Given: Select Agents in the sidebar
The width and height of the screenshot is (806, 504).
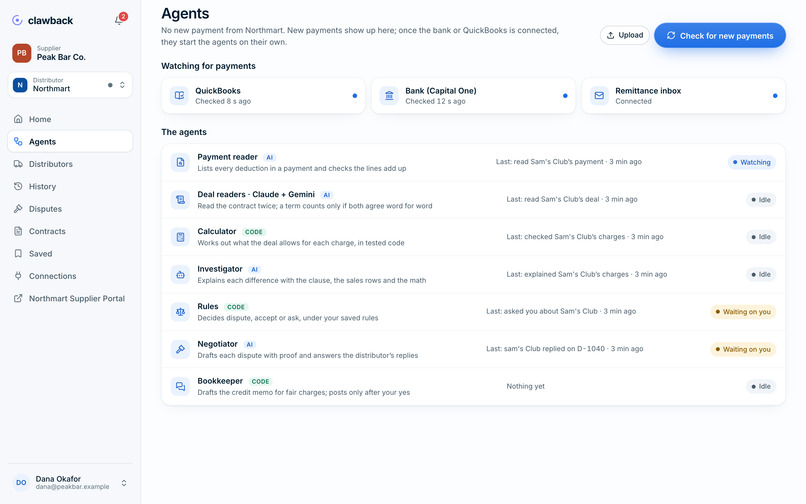Looking at the screenshot, I should (x=70, y=141).
